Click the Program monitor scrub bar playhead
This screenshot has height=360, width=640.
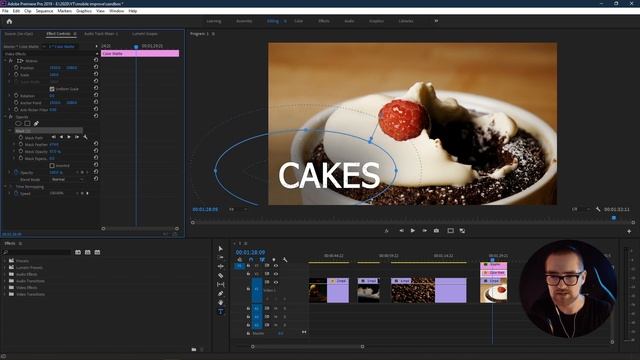point(613,218)
